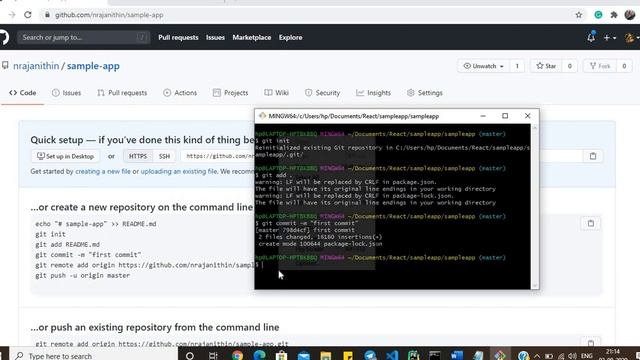
Task: Click the GitHub logo icon
Action: point(3,37)
